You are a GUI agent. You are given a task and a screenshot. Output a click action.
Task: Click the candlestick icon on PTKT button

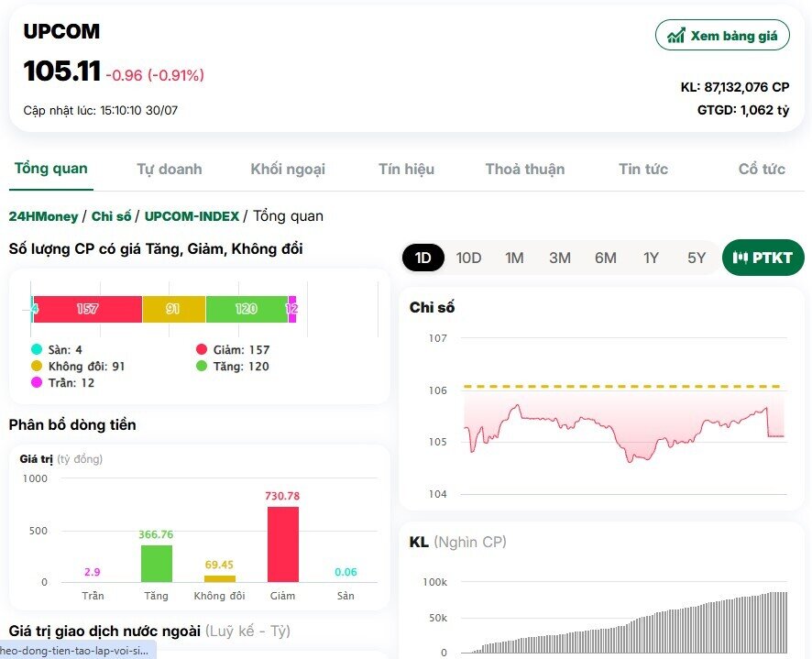tap(740, 258)
